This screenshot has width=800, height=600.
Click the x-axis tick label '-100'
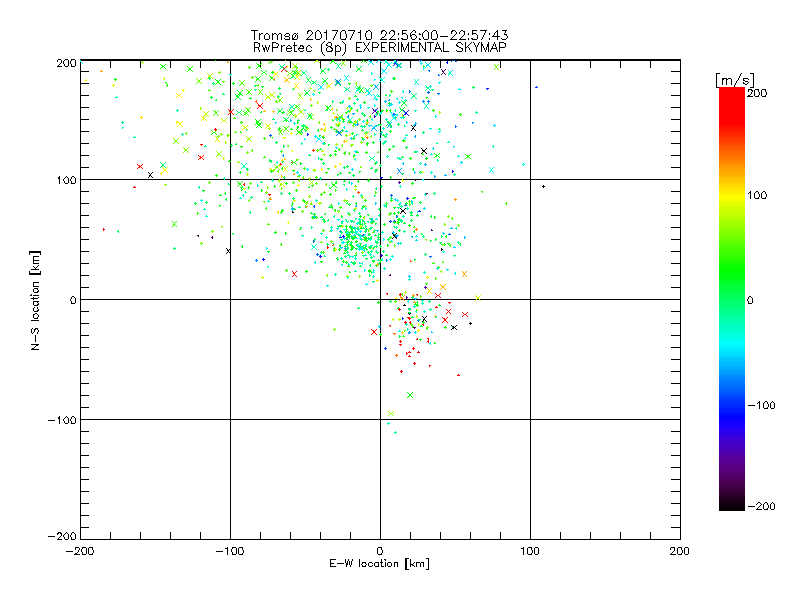coord(230,551)
